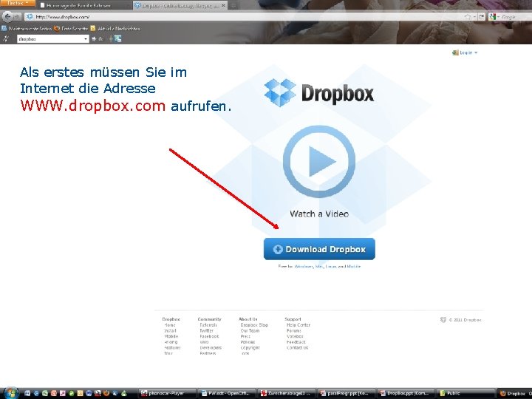The image size is (532, 399).
Task: Expand the toolbar search field dropdown arrow
Action: tap(86, 39)
